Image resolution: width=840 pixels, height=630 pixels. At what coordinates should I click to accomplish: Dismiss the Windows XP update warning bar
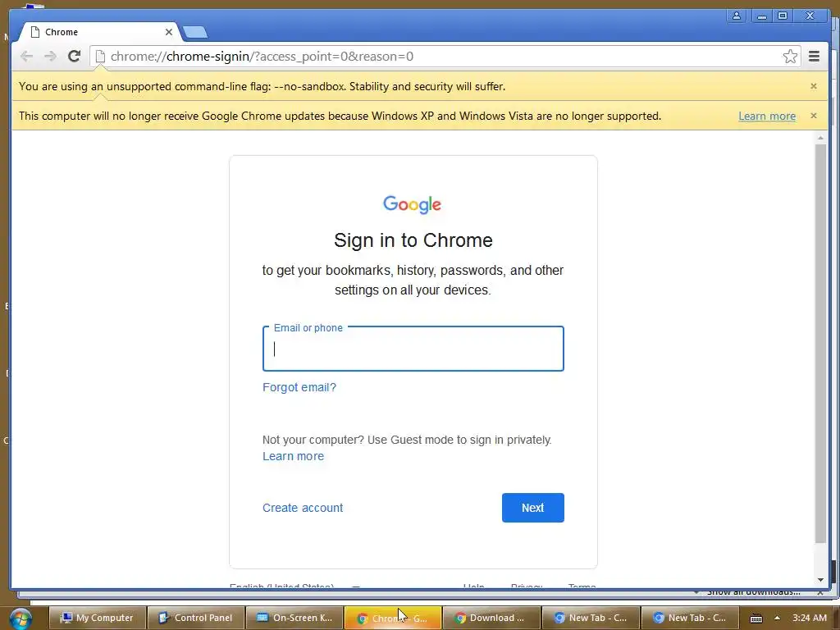point(813,116)
